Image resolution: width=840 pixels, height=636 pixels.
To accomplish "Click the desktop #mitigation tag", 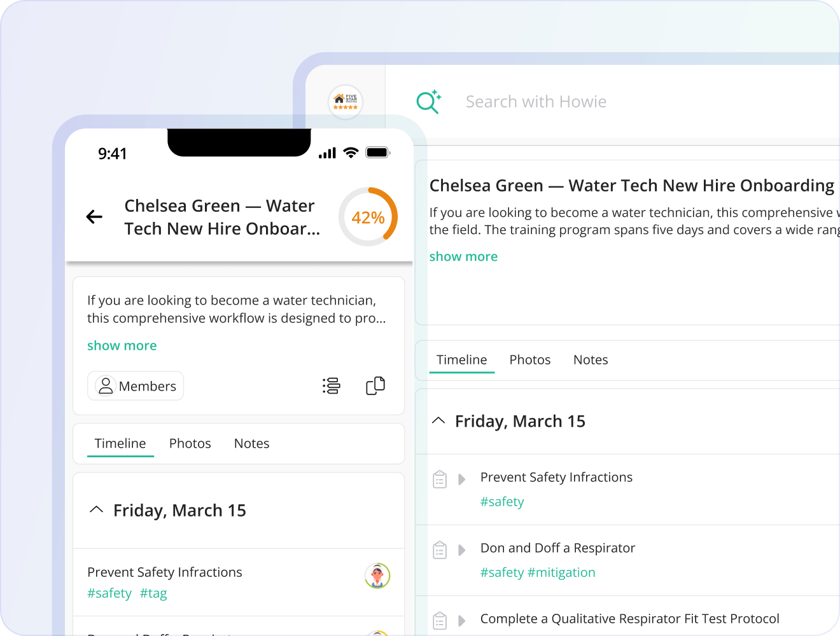I will [561, 572].
